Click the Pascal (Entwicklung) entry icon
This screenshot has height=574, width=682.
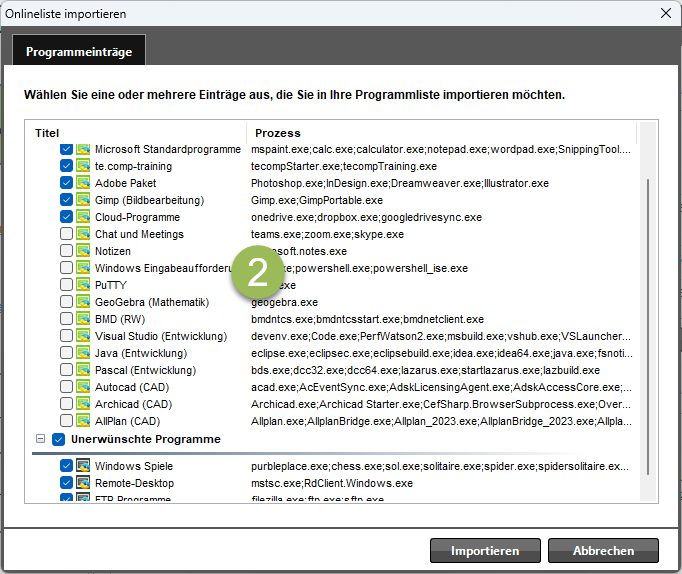pyautogui.click(x=83, y=370)
